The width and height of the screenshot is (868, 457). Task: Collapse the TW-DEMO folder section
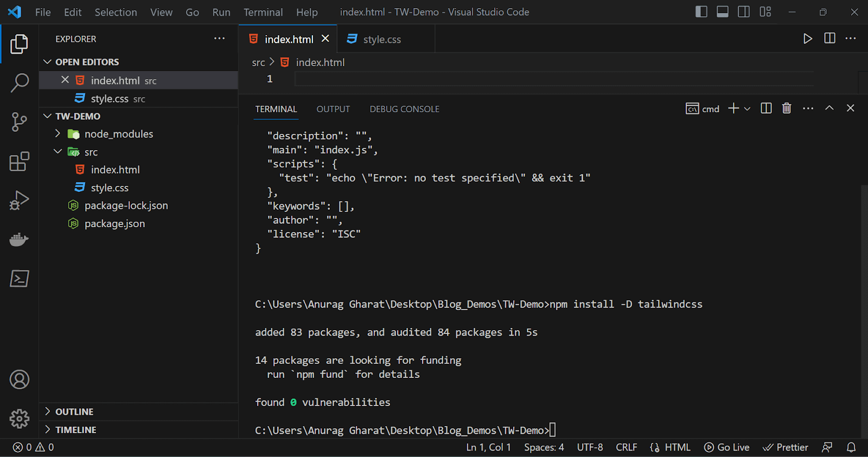(x=138, y=116)
